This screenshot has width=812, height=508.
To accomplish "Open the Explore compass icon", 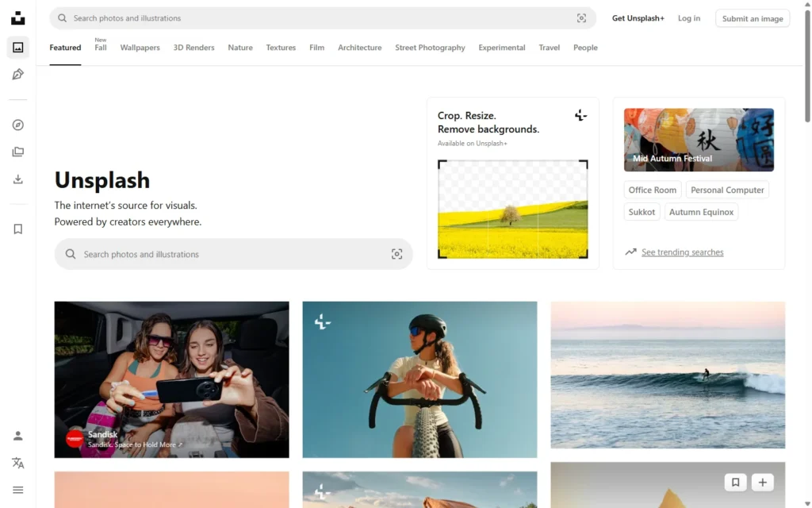I will pyautogui.click(x=17, y=125).
